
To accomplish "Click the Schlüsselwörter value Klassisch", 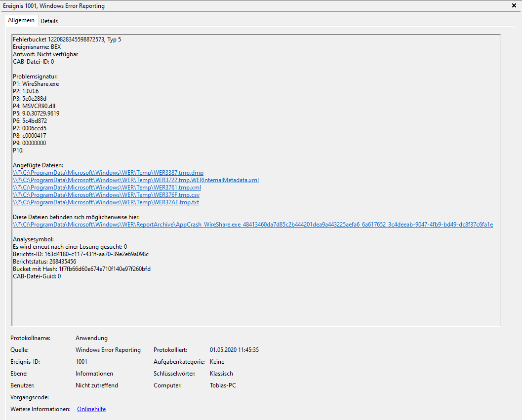I will click(221, 374).
